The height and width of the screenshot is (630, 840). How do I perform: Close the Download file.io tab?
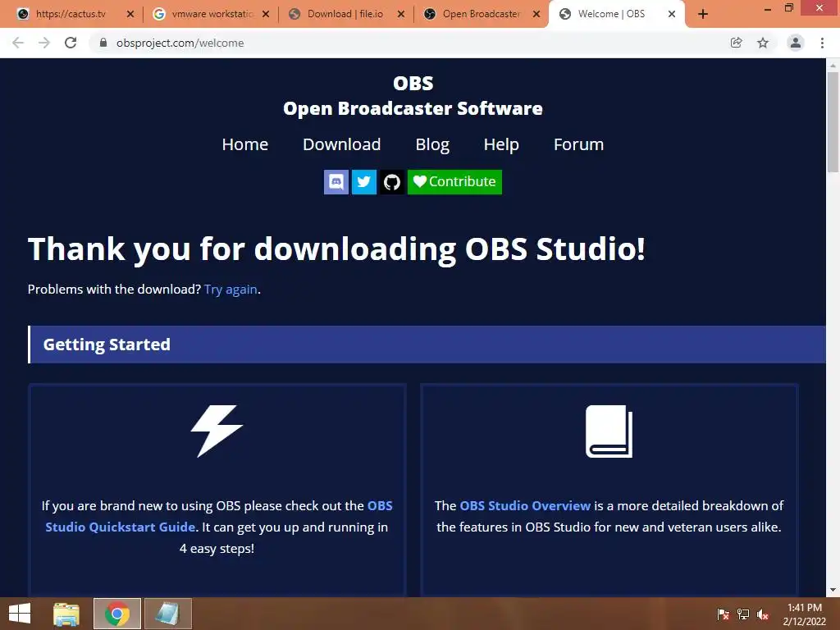click(x=400, y=15)
